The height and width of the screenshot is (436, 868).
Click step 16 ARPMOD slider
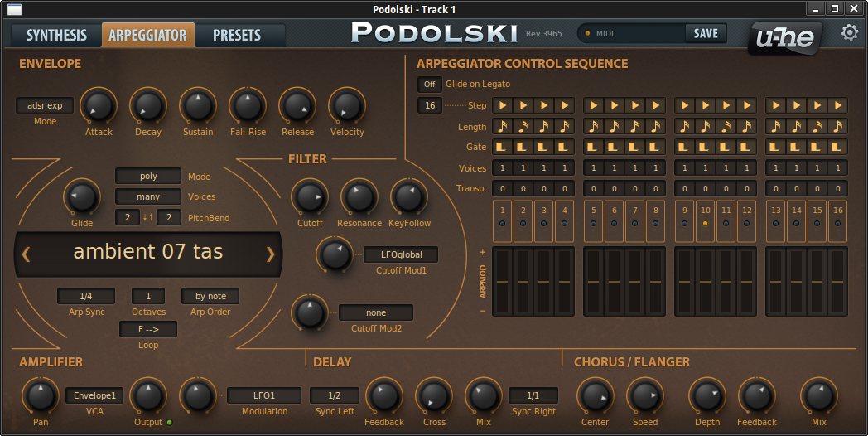(838, 282)
